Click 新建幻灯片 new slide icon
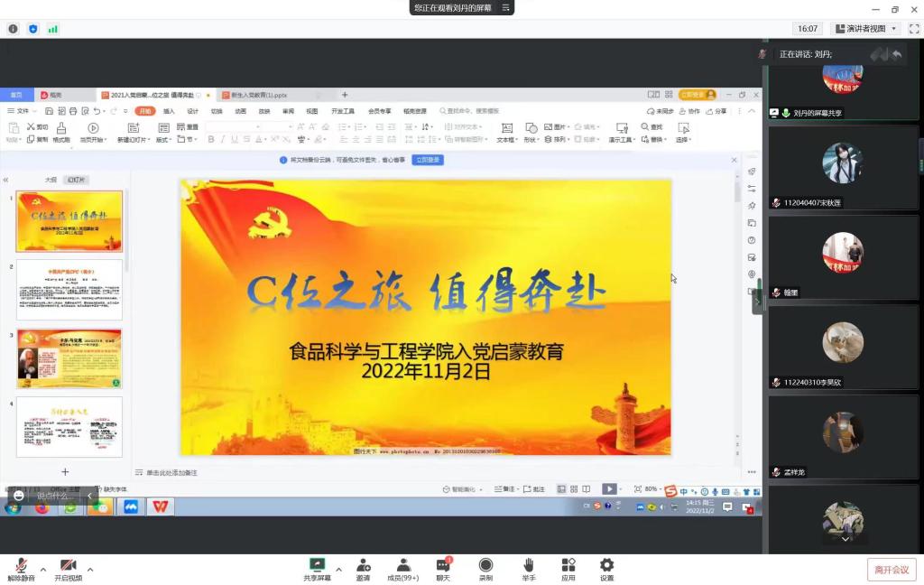The image size is (924, 585). [x=134, y=128]
